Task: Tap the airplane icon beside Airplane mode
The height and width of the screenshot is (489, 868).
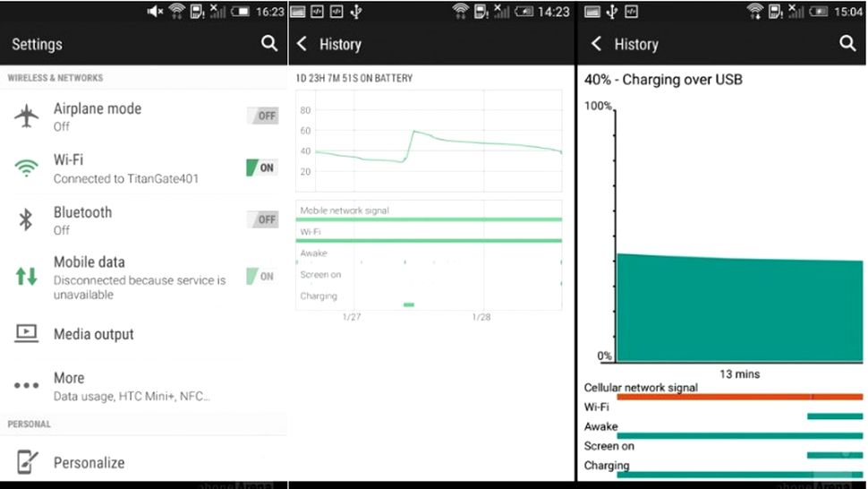Action: click(28, 116)
